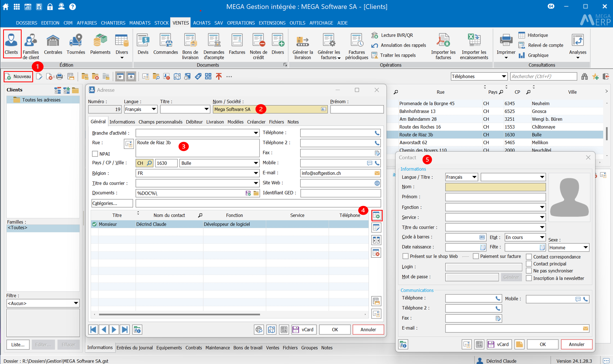Click the Liste... button
613x364 pixels.
pos(18,345)
